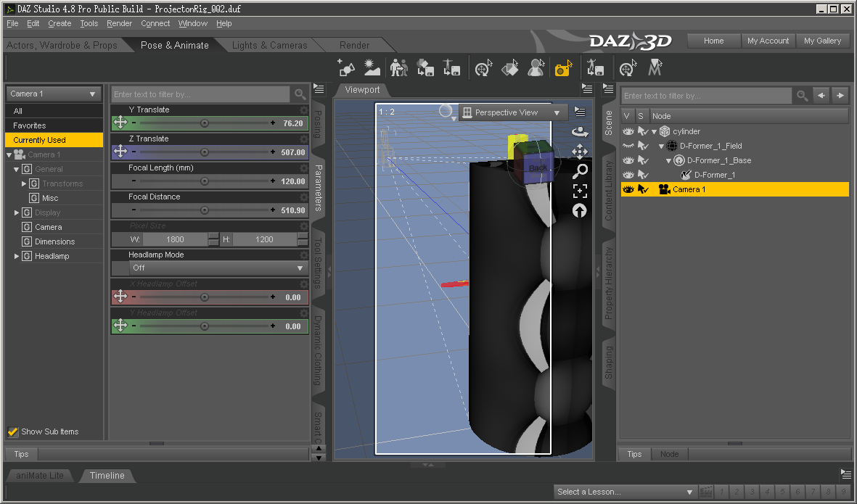Click the Focal Distance slider handle
Screen dimensions: 857x504
pyautogui.click(x=205, y=210)
